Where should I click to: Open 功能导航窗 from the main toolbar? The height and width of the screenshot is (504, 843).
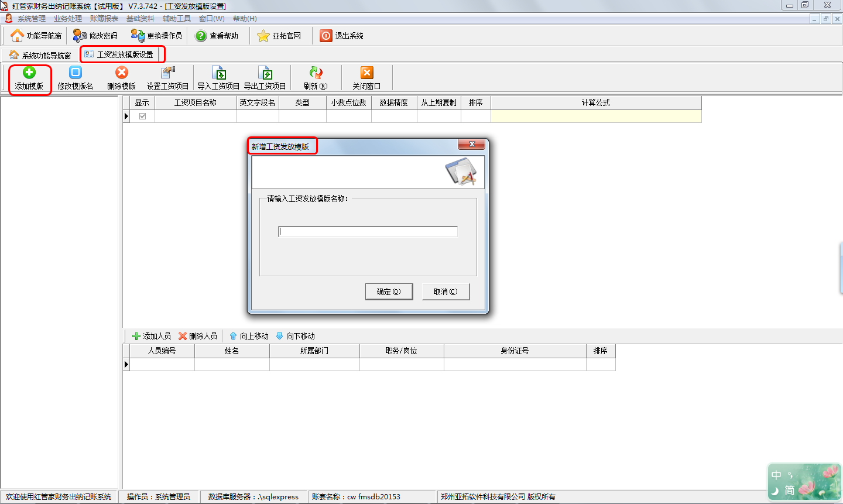pos(36,36)
